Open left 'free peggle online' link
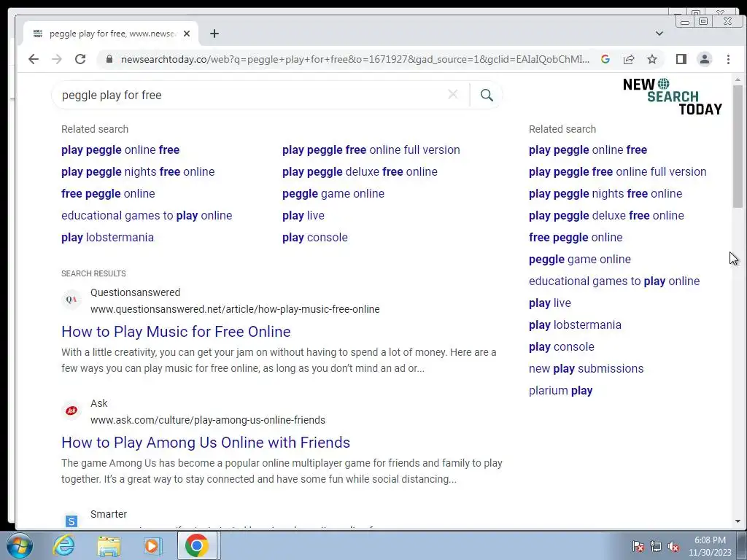Image resolution: width=747 pixels, height=560 pixels. pos(108,193)
